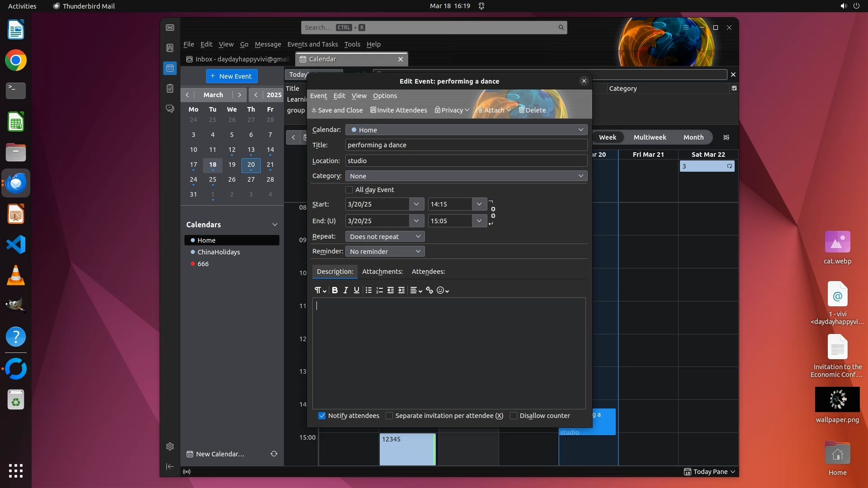Open the Options menu in event dialog
This screenshot has width=868, height=488.
click(x=385, y=96)
